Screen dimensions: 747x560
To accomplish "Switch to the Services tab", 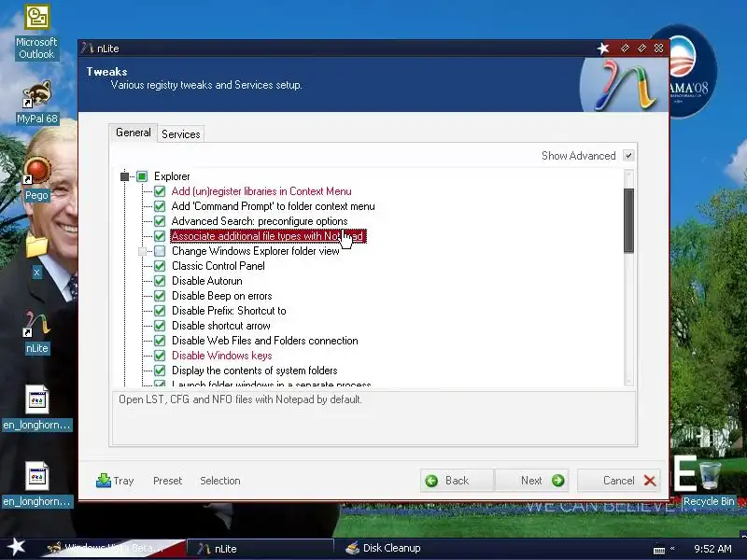I will (x=181, y=134).
